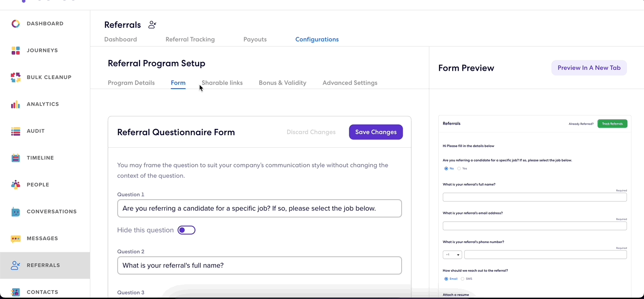Toggle Hide this question switch
Viewport: 644px width, 299px height.
click(x=186, y=230)
